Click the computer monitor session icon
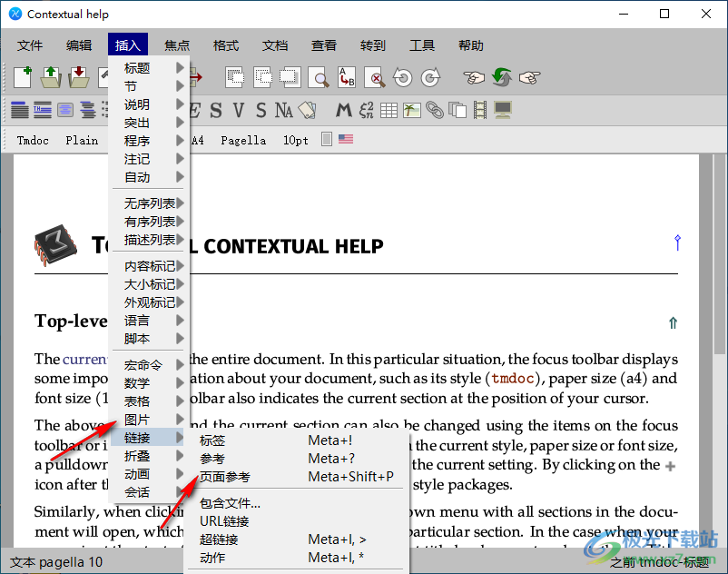728x574 pixels. point(503,111)
